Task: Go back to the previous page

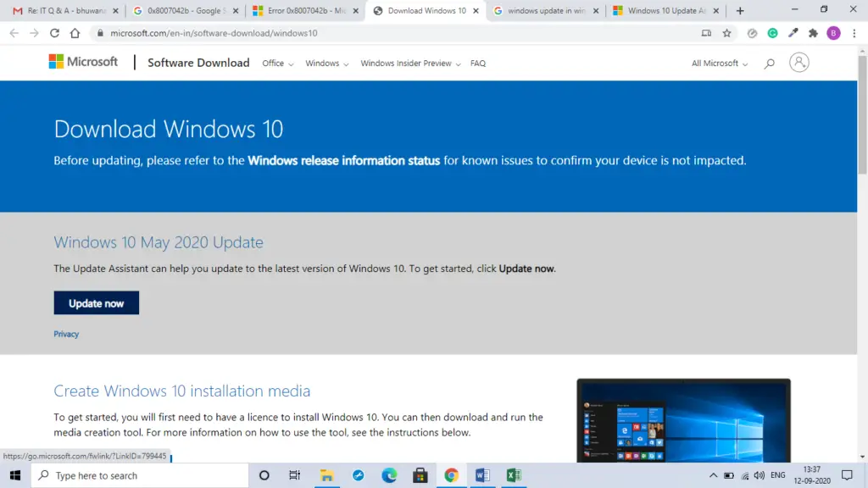Action: [x=14, y=33]
